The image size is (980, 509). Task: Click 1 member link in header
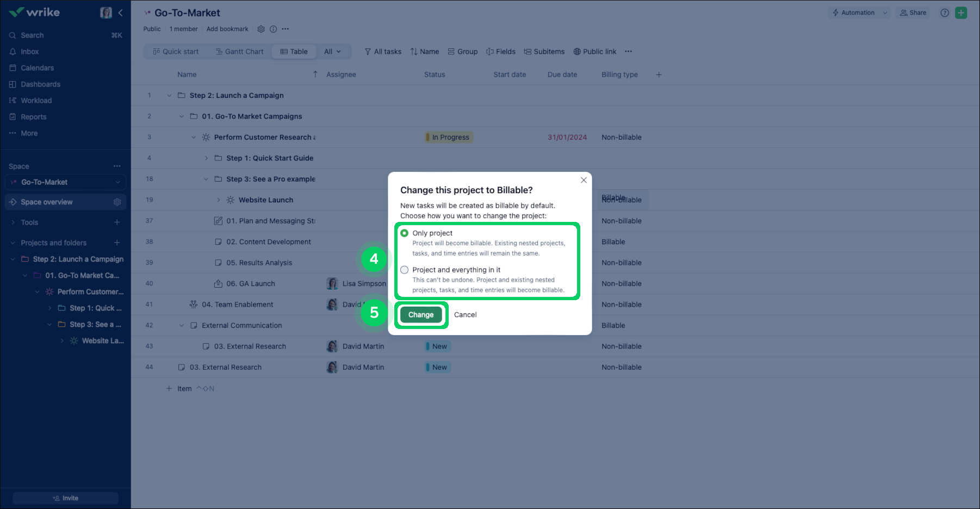click(x=183, y=29)
